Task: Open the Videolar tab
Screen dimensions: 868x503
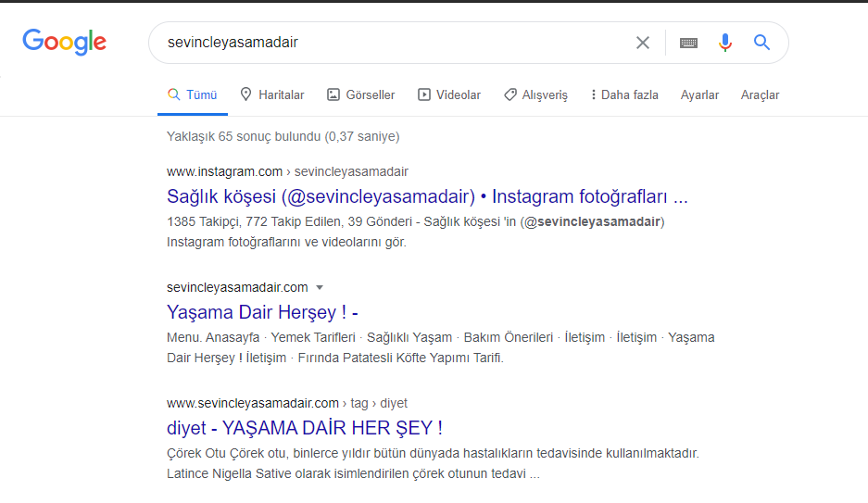Action: 449,94
